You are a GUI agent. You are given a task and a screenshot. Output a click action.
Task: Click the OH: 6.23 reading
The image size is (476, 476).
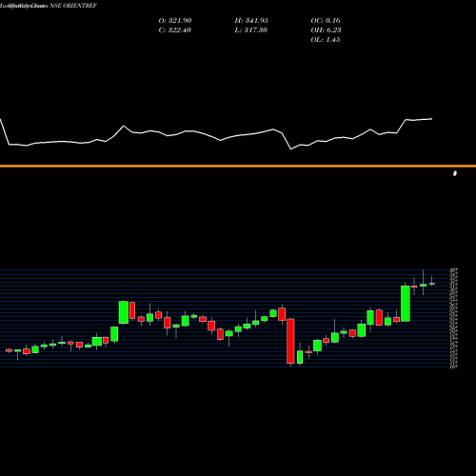click(326, 30)
